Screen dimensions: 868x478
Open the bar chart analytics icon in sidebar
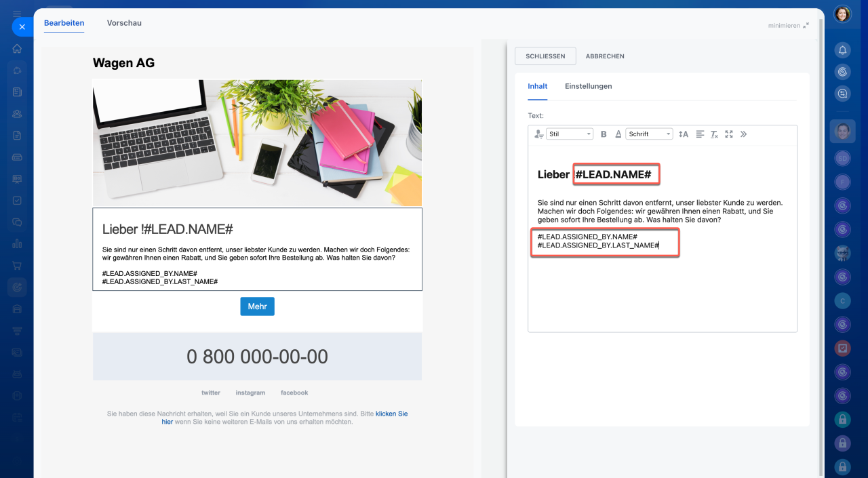coord(17,243)
